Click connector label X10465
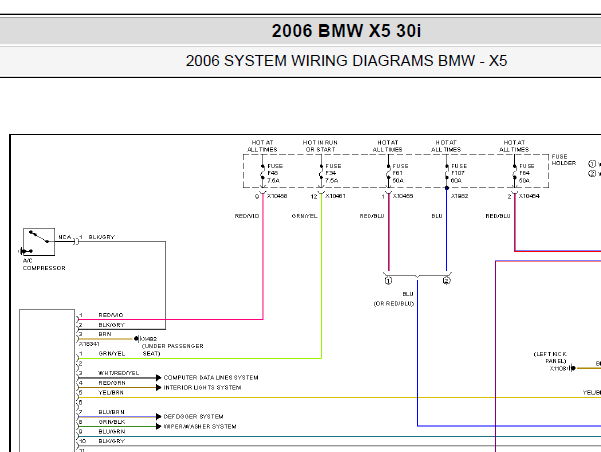Viewport: 601px width, 452px height. (x=403, y=196)
